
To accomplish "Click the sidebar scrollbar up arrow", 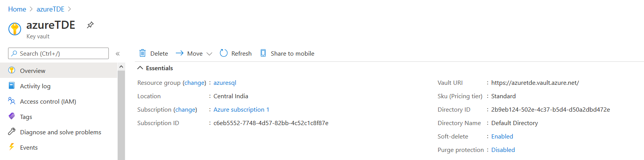I will click(121, 67).
